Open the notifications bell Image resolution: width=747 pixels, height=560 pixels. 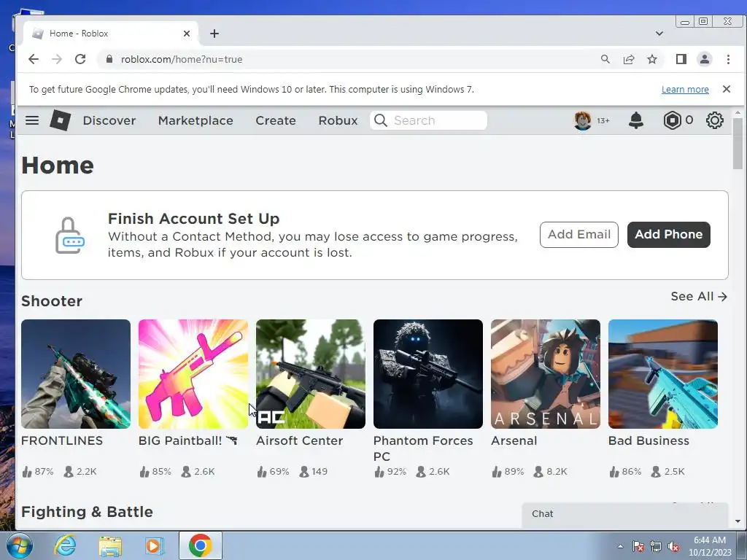pos(636,120)
